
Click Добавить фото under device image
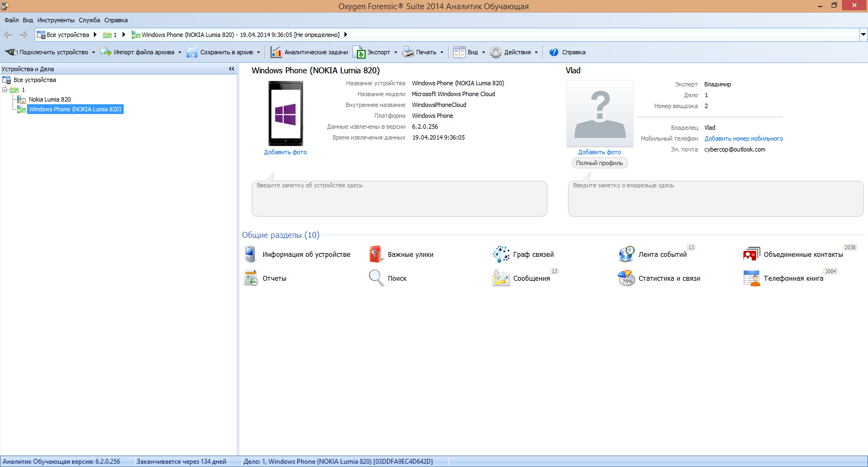(285, 152)
